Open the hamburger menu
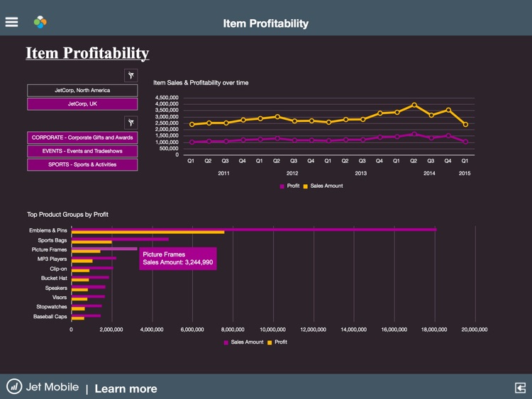 point(11,22)
